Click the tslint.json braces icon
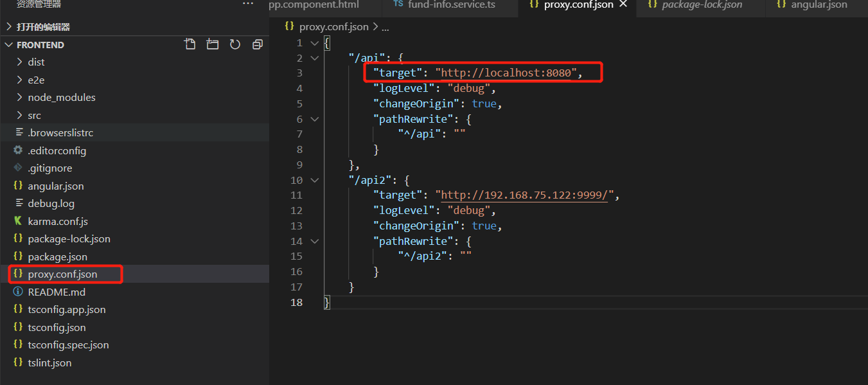Screen dimensions: 868x385 pos(18,363)
